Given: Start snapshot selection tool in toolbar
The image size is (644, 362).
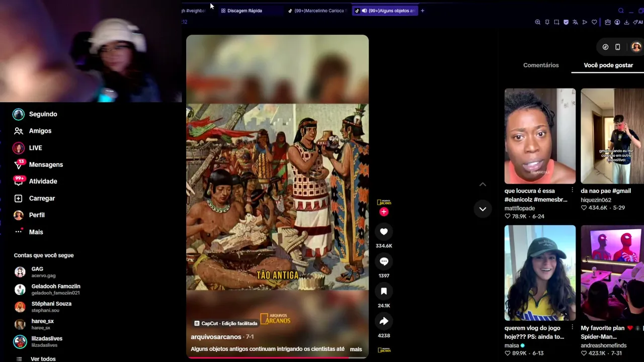Looking at the screenshot, I should point(556,22).
